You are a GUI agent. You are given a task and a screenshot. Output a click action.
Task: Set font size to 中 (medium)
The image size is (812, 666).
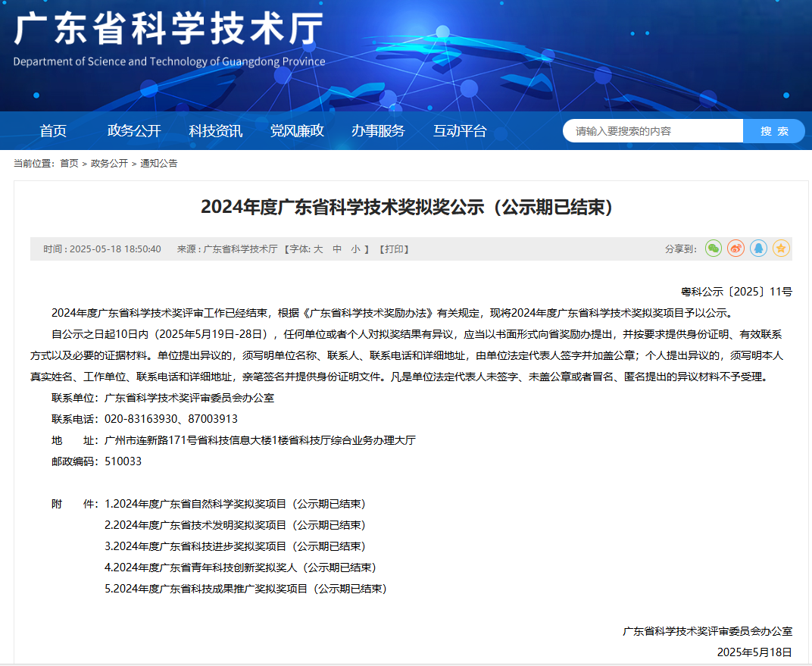click(x=337, y=249)
